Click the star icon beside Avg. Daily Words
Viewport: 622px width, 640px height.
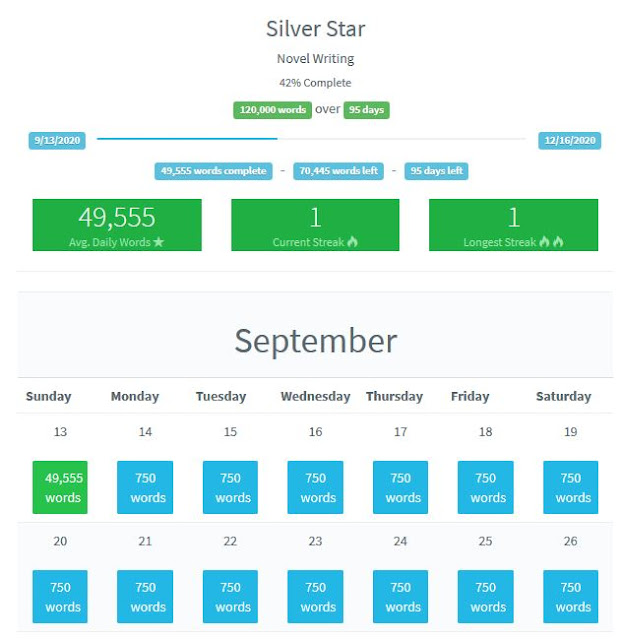tap(158, 242)
